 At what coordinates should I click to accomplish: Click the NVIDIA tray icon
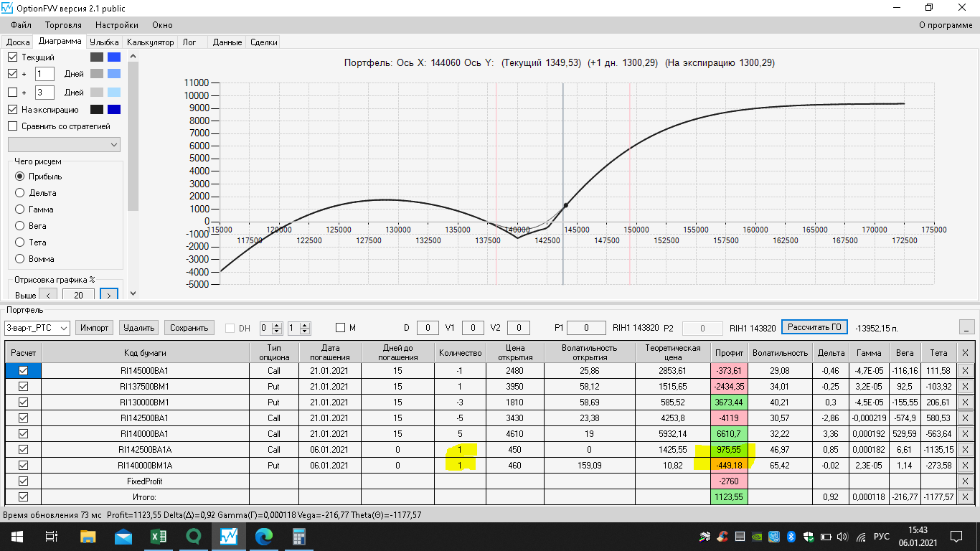pyautogui.click(x=756, y=537)
